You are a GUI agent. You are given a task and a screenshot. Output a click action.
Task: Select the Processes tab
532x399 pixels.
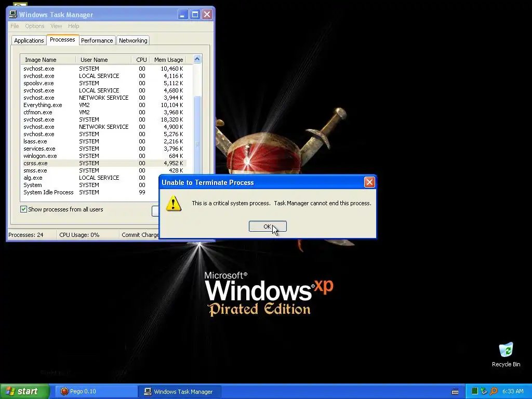[62, 39]
